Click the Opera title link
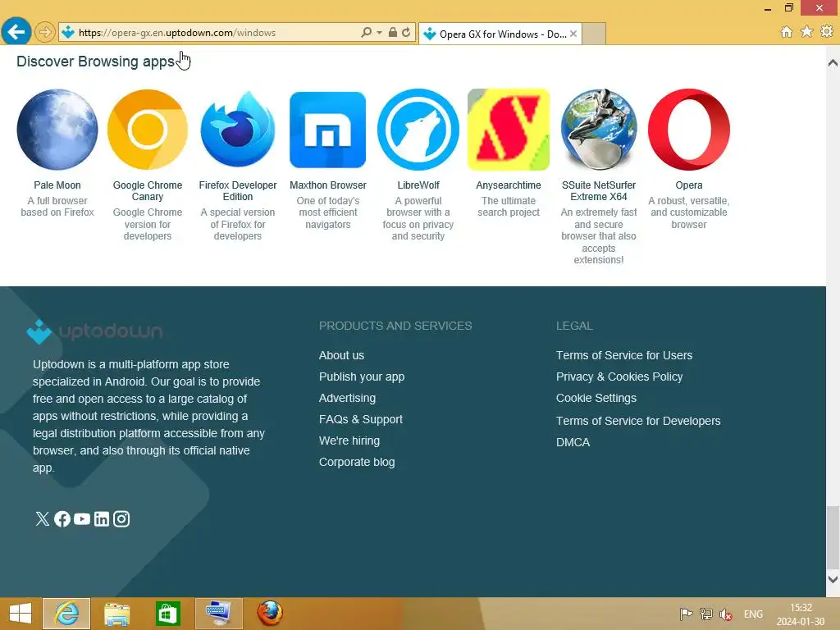The width and height of the screenshot is (840, 630). coord(689,185)
